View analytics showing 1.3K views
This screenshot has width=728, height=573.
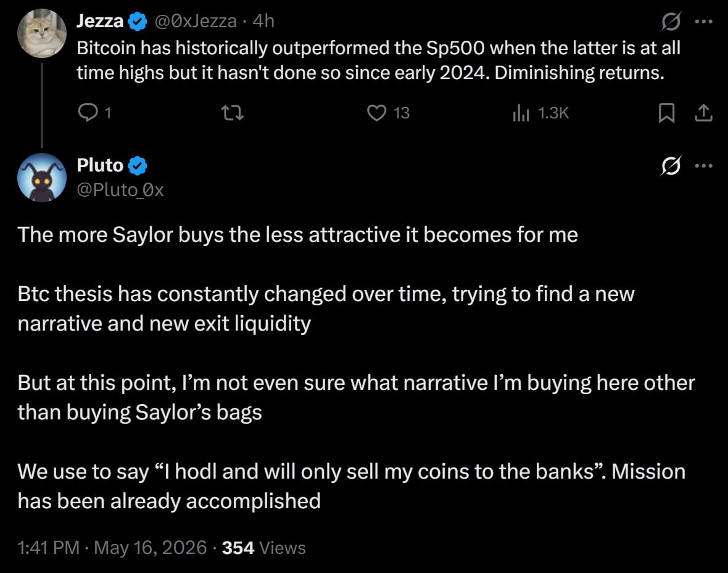[540, 112]
